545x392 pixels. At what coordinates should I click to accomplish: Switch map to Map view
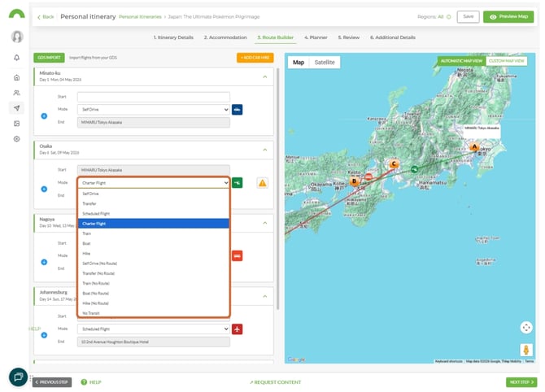(299, 62)
